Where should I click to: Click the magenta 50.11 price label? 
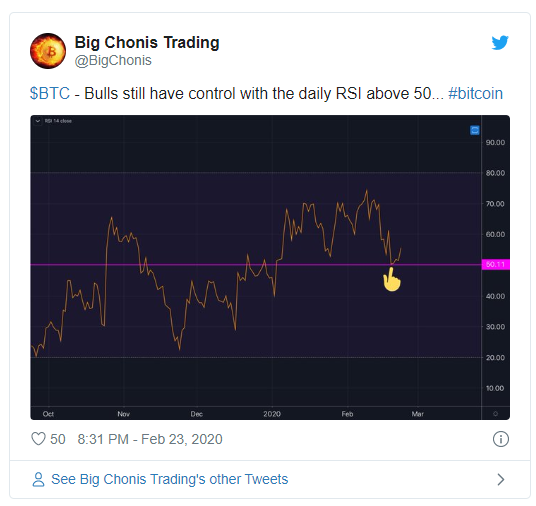(496, 264)
